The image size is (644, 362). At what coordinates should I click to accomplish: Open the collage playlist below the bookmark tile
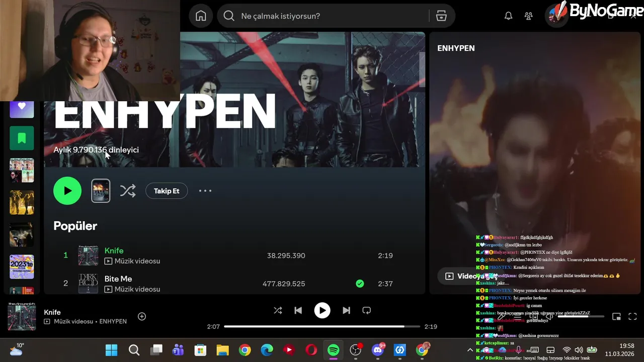[22, 170]
